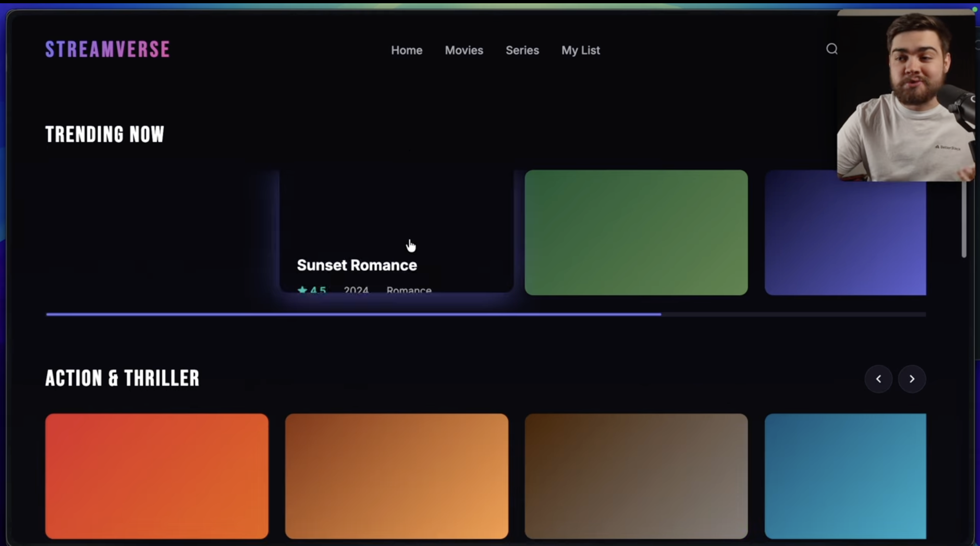Switch to the Movies section
Viewport: 980px width, 546px height.
pyautogui.click(x=464, y=50)
